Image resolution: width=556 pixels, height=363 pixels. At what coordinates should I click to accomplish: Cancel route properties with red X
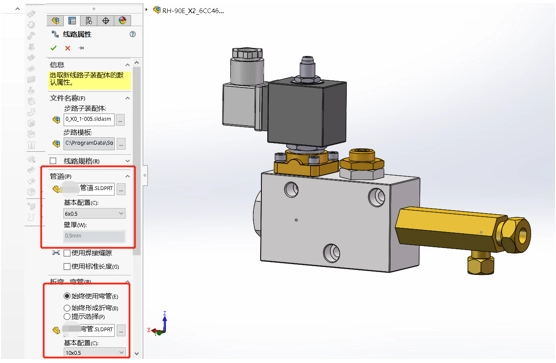[x=67, y=48]
